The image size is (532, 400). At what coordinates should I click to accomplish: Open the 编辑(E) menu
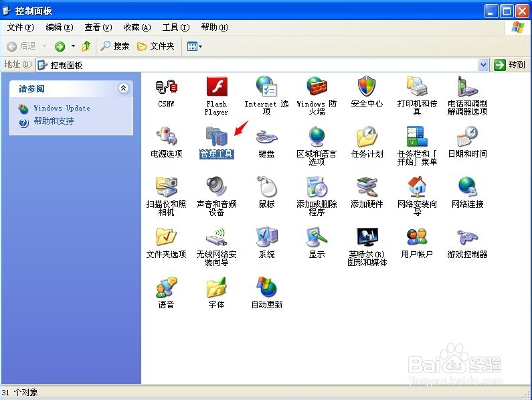coord(60,27)
